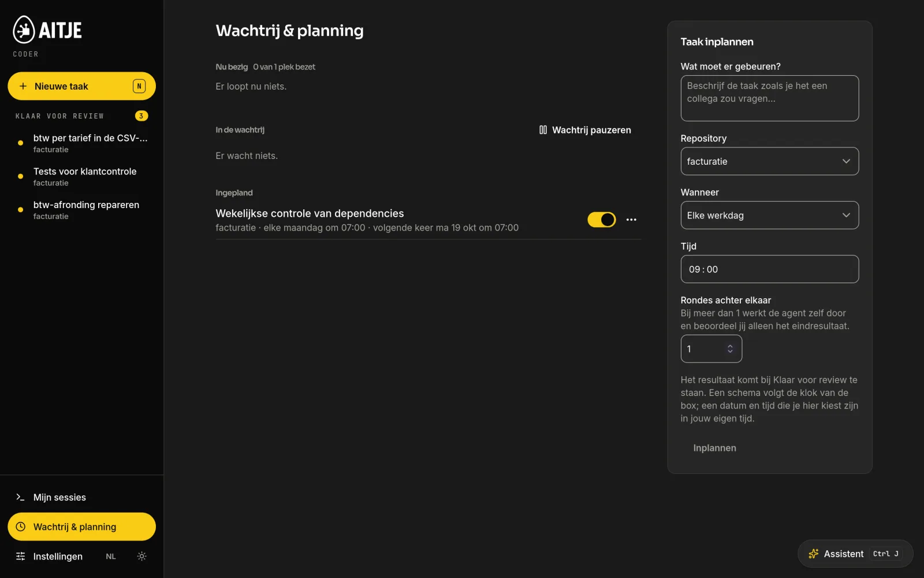Disable the Wekelijkse controle schedule toggle

tap(602, 220)
